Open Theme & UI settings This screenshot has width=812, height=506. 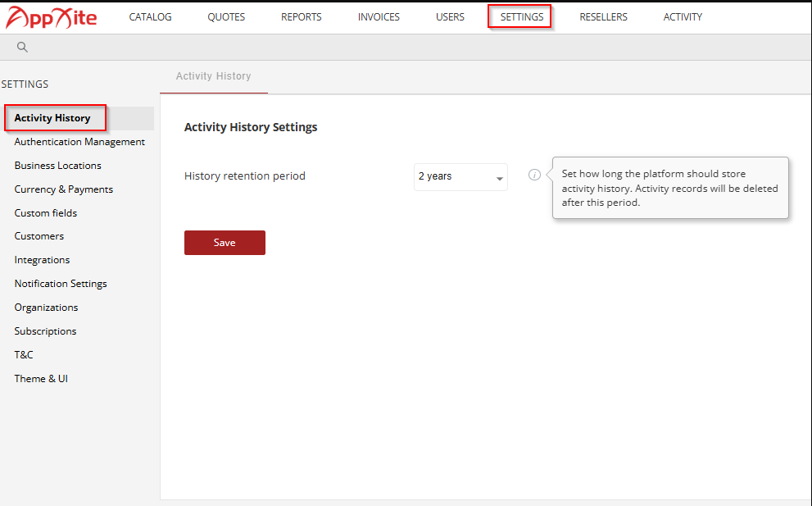point(41,378)
